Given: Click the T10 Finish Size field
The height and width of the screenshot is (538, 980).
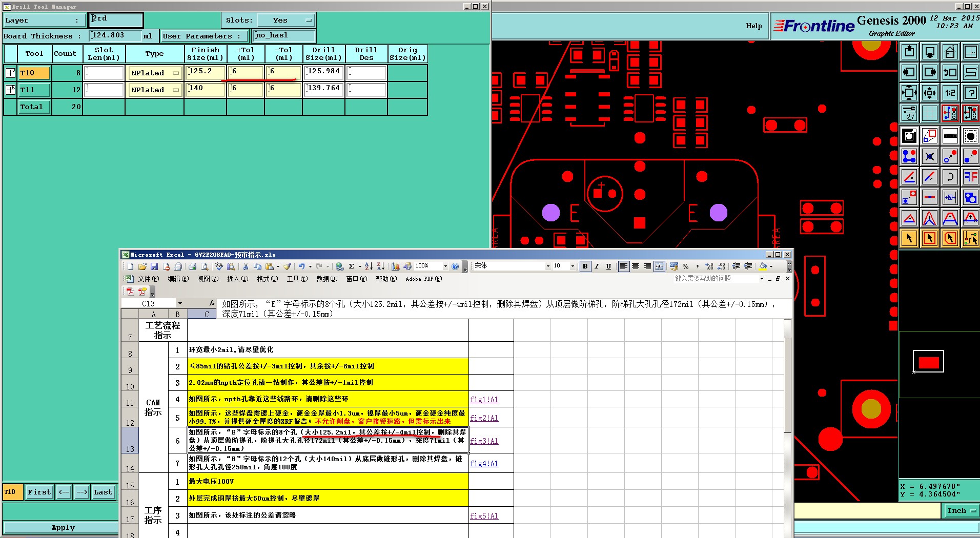Looking at the screenshot, I should click(206, 72).
